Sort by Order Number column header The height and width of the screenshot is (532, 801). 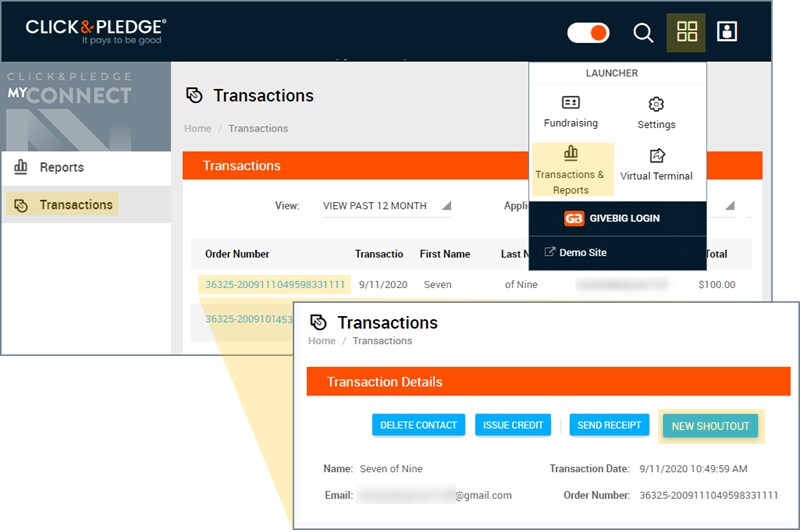click(x=237, y=254)
